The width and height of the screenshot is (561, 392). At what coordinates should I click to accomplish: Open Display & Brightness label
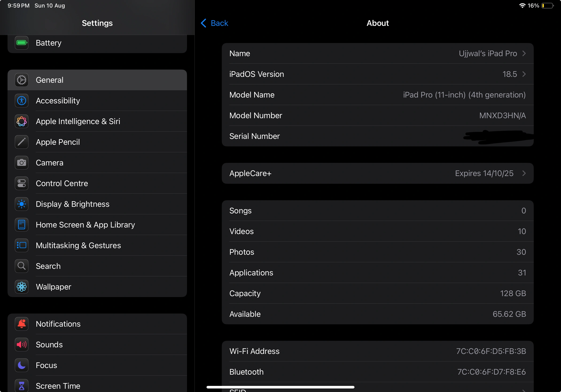point(73,204)
